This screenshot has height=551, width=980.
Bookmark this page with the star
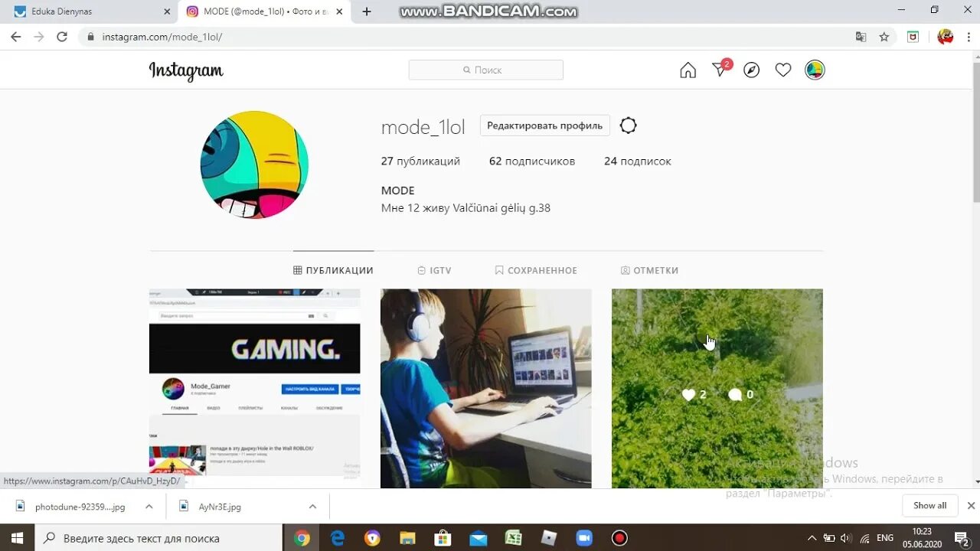coord(884,37)
